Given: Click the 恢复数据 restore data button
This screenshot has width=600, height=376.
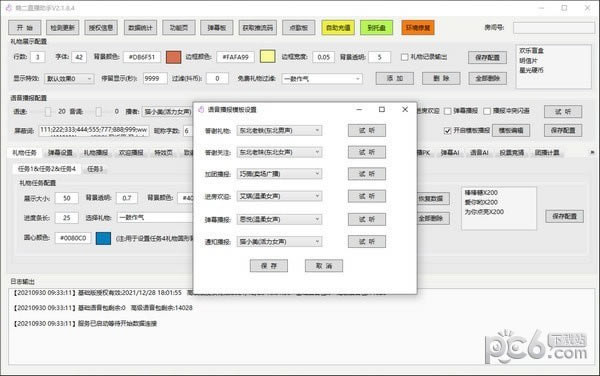Looking at the screenshot, I should (432, 199).
